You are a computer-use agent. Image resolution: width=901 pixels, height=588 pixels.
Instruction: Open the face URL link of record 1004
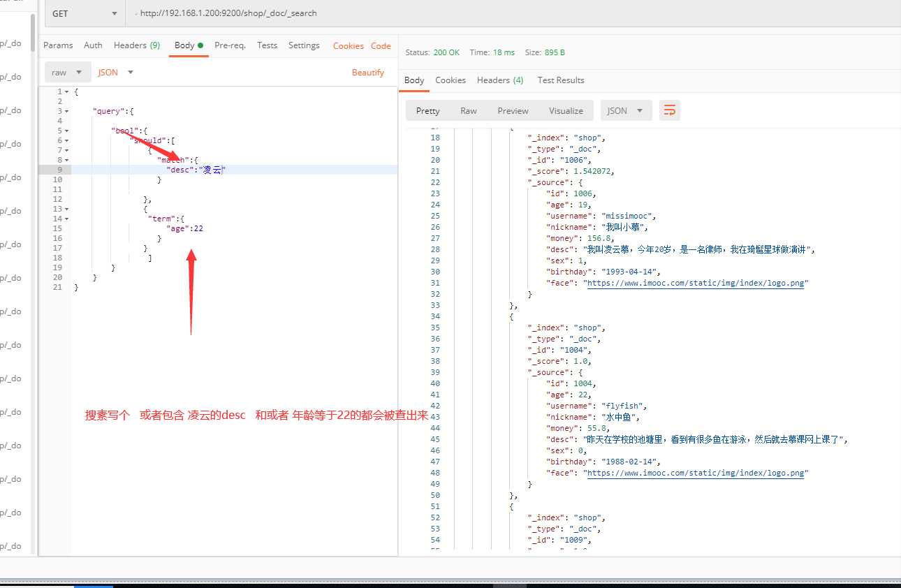[696, 473]
